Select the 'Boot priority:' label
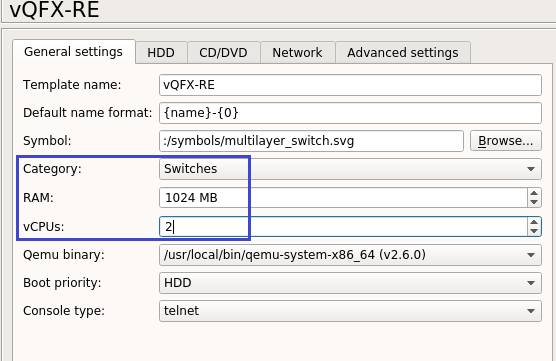This screenshot has height=361, width=556. [62, 283]
